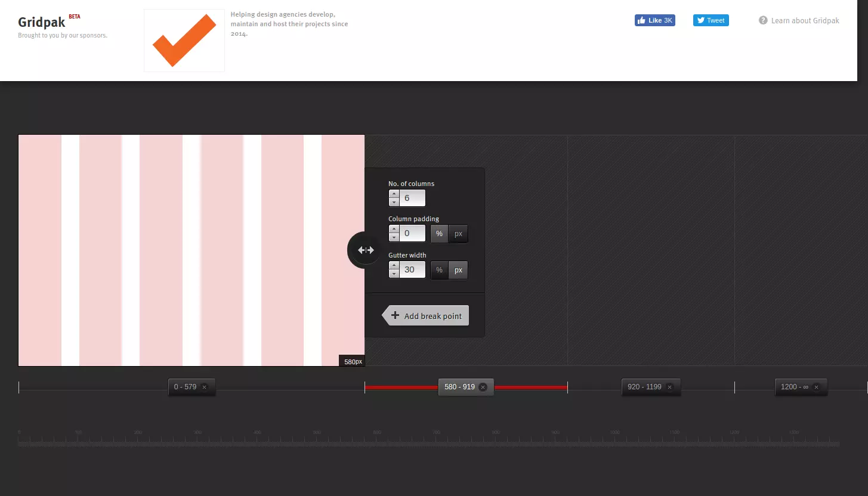Click the orange checkmark sponsor logo
Viewport: 868px width, 496px height.
point(184,41)
